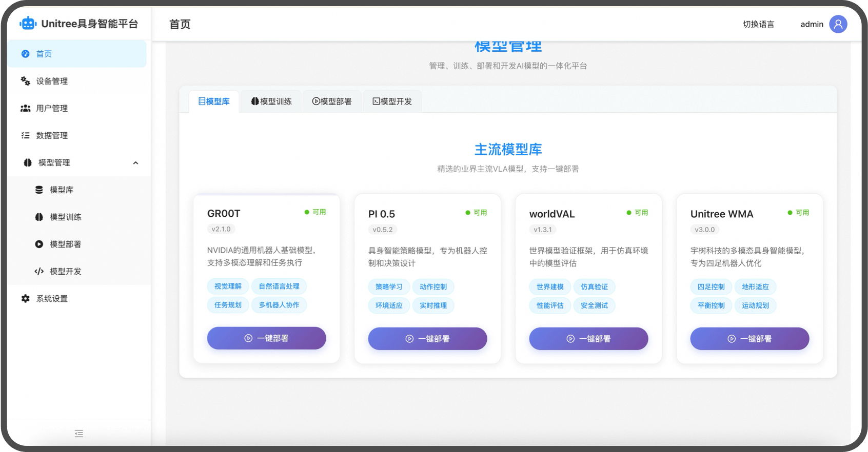Click the code icon for 模型开发
This screenshot has height=452, width=868.
[x=39, y=271]
